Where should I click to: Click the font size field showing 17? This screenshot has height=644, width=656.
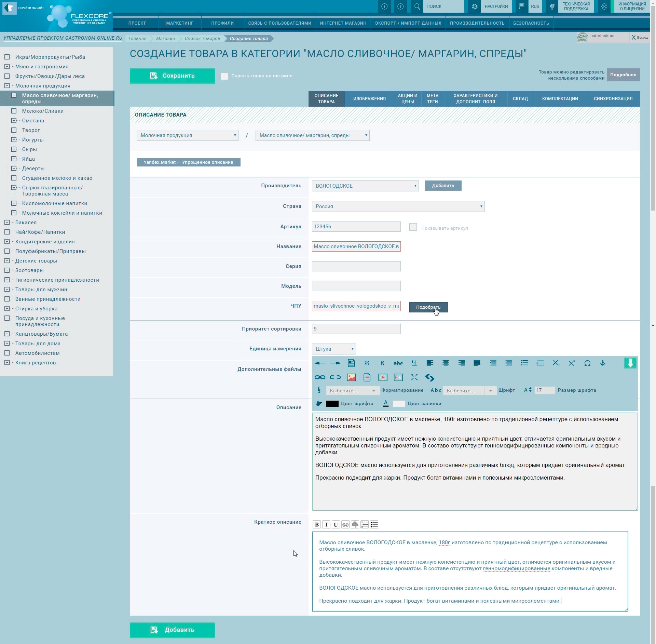pos(545,390)
